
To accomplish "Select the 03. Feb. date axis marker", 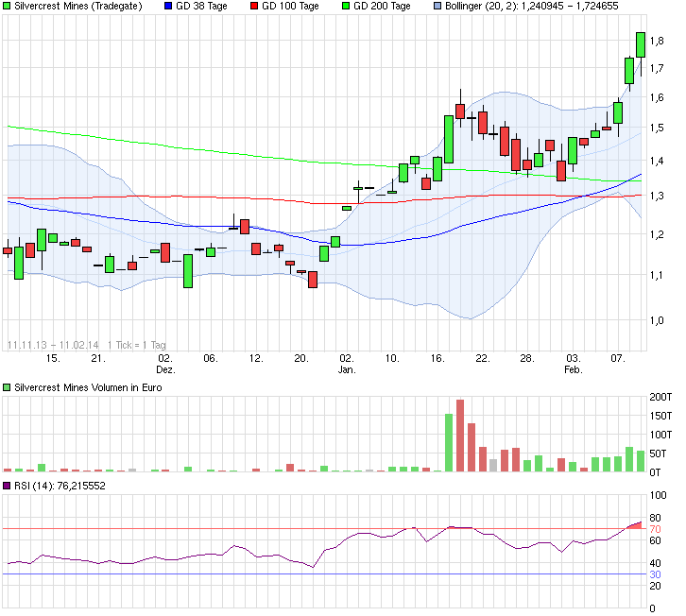I will coord(573,365).
